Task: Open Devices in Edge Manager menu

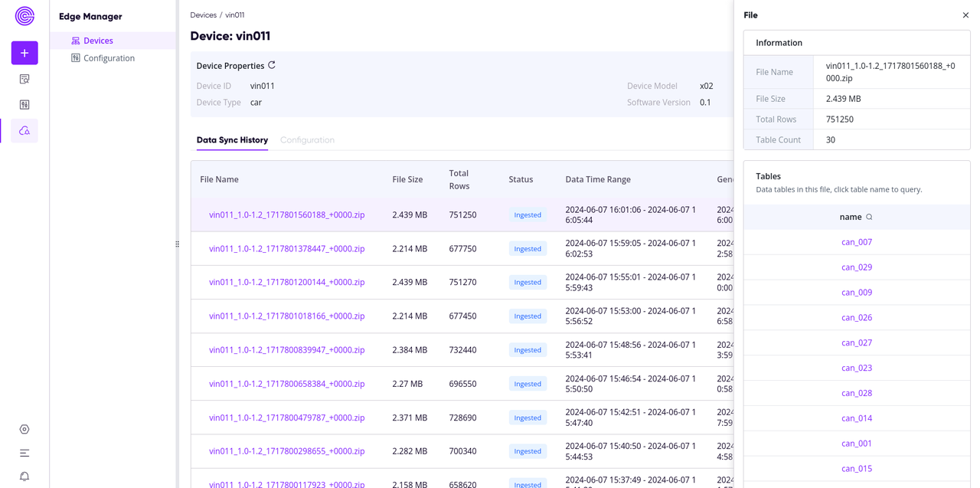Action: 113,41
